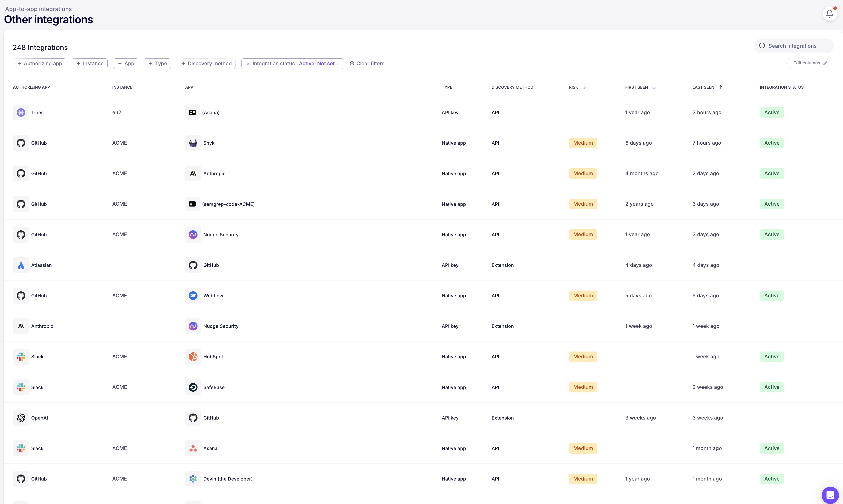The image size is (843, 504).
Task: Click the Tines icon in the eu2 row
Action: coord(21,112)
